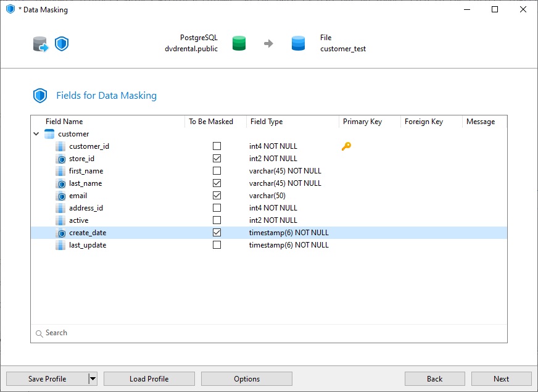
Task: Click the magnifier icon in Search box
Action: [x=39, y=333]
